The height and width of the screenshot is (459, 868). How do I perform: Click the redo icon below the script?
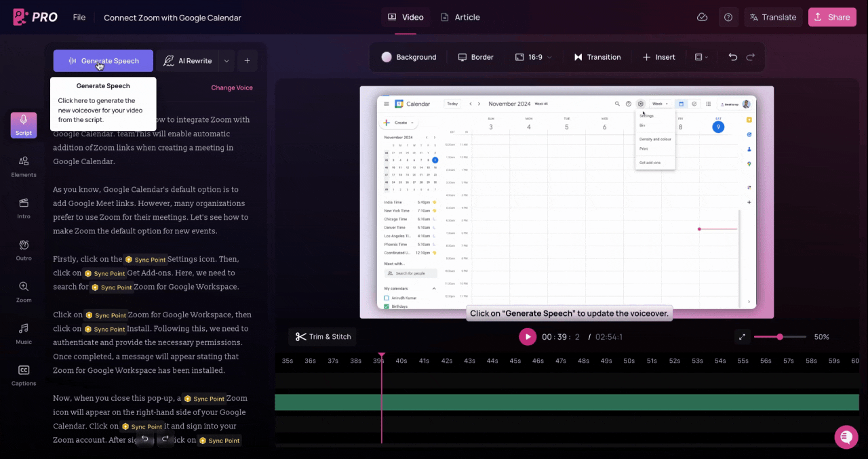(x=165, y=439)
